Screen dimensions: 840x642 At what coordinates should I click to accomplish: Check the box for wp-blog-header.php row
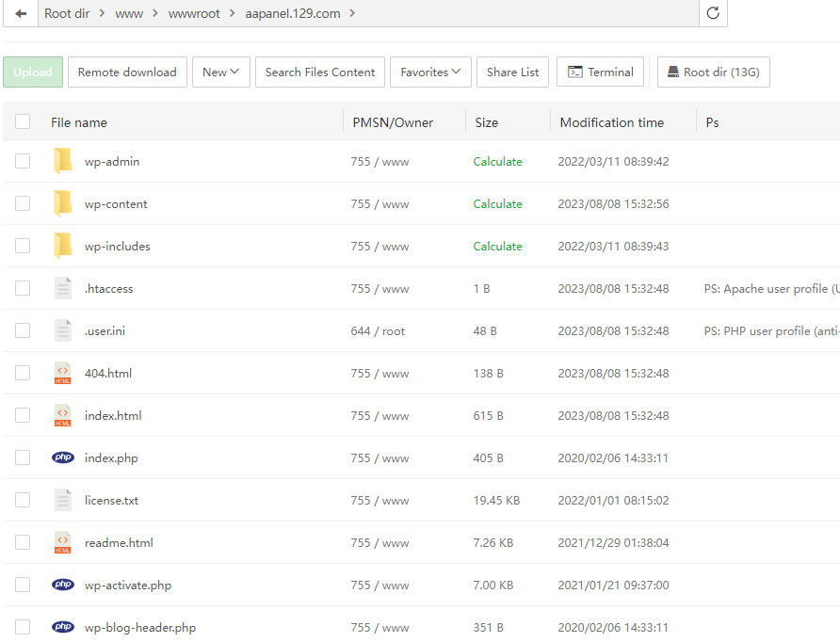point(23,627)
